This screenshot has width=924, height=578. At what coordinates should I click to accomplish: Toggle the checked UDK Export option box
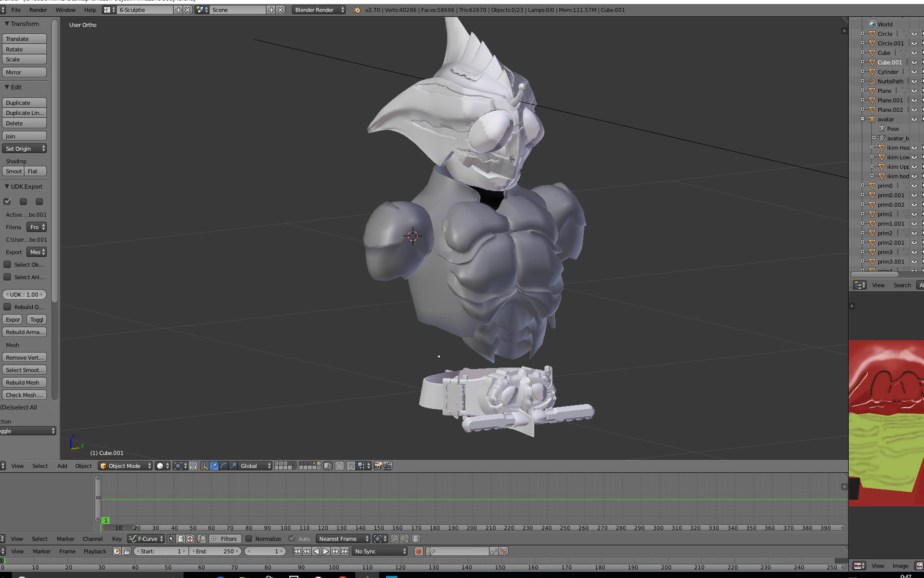coord(7,201)
